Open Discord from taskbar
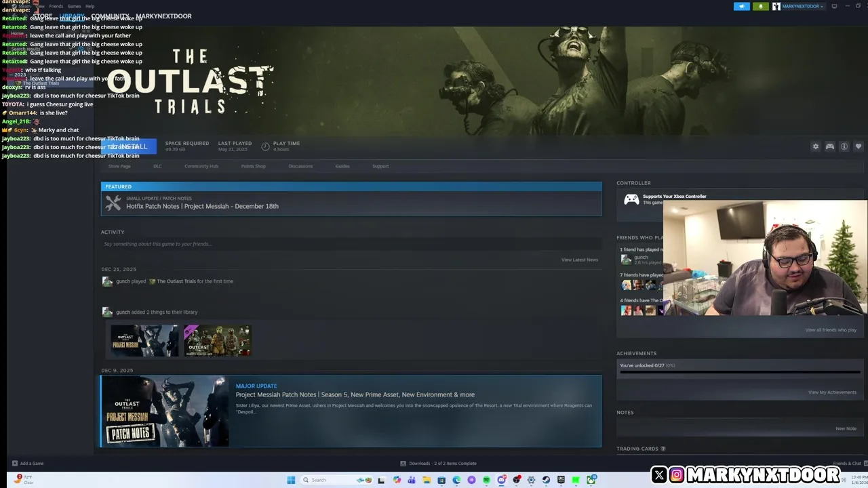 tap(502, 480)
